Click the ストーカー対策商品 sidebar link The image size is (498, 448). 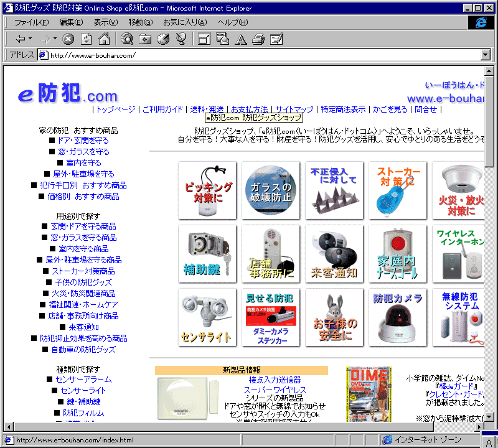pyautogui.click(x=83, y=271)
